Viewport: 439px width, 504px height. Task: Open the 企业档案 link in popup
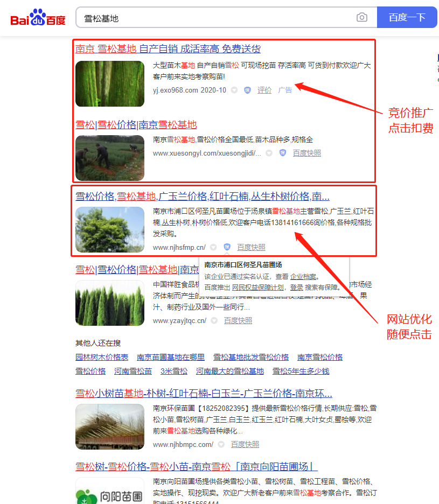point(303,277)
